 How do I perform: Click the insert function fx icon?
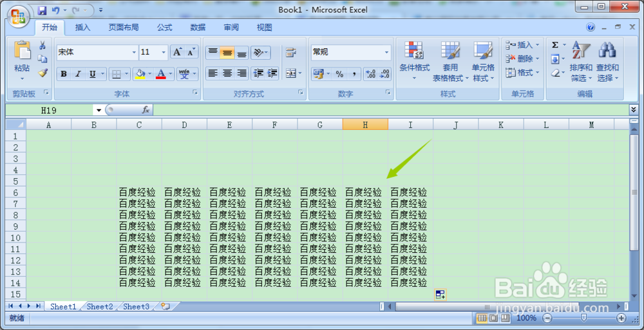coord(146,110)
